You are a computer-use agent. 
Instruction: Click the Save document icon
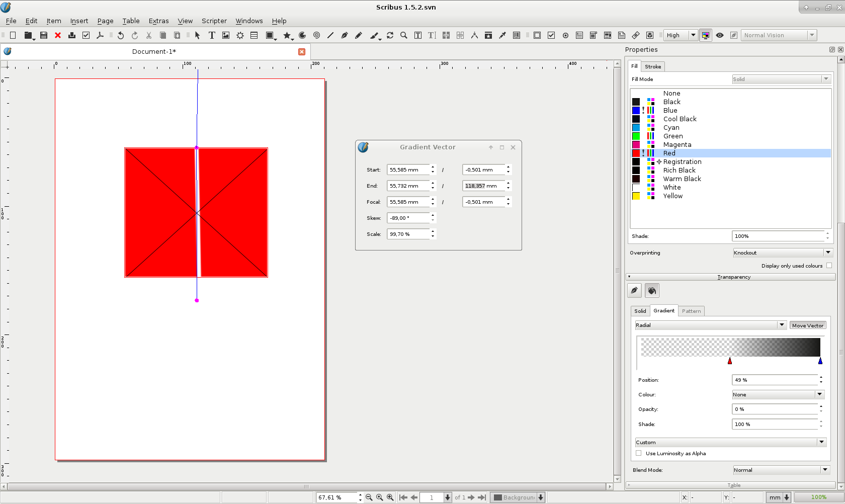point(44,35)
